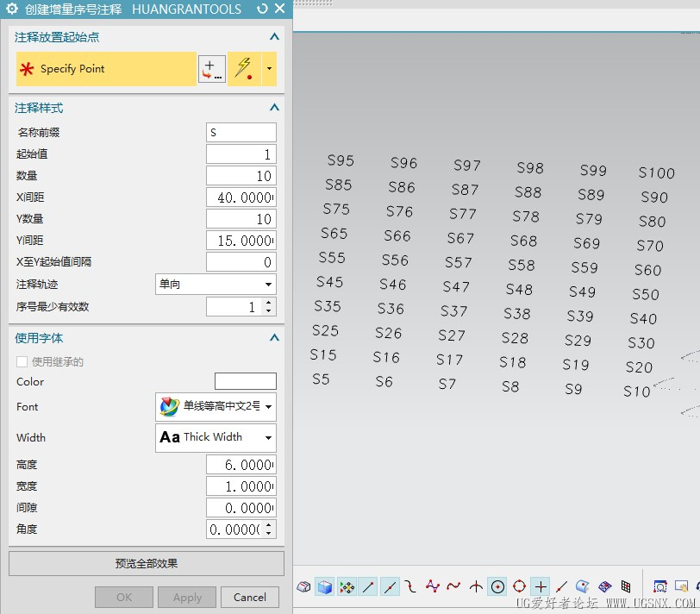
Task: Reset the dialog with the reset arrow
Action: tap(262, 9)
